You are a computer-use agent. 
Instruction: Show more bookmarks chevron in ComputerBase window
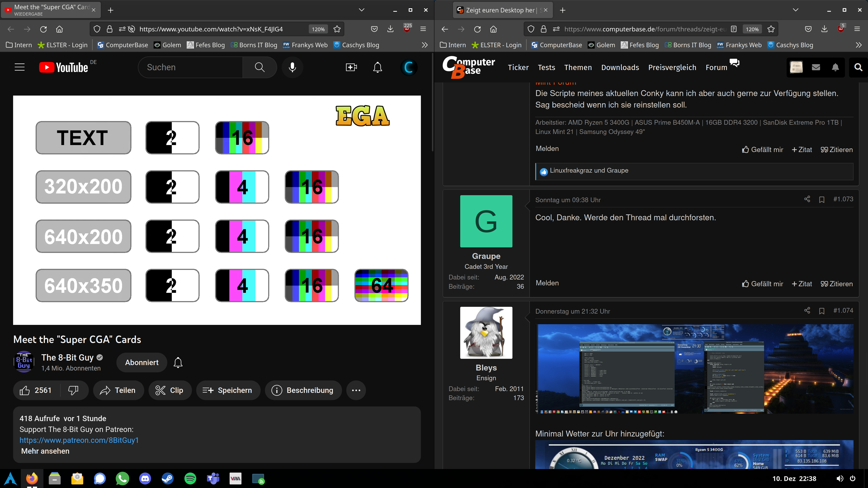859,45
